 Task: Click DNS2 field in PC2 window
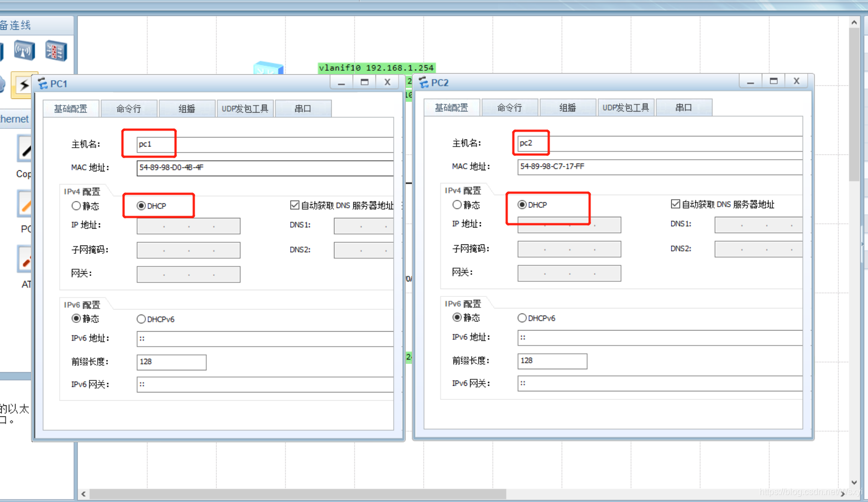[x=759, y=249]
